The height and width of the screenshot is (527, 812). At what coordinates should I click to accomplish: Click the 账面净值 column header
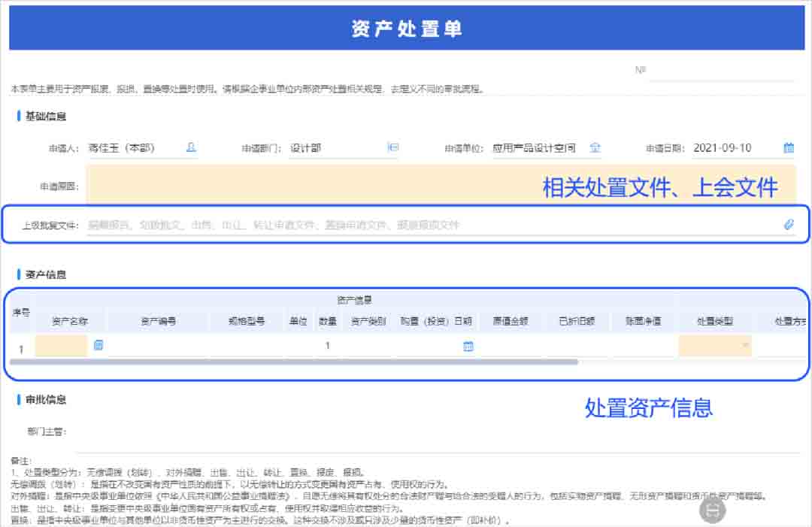point(643,321)
